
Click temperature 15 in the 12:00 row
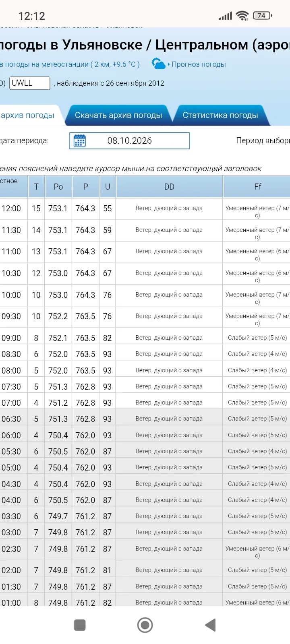(x=36, y=208)
